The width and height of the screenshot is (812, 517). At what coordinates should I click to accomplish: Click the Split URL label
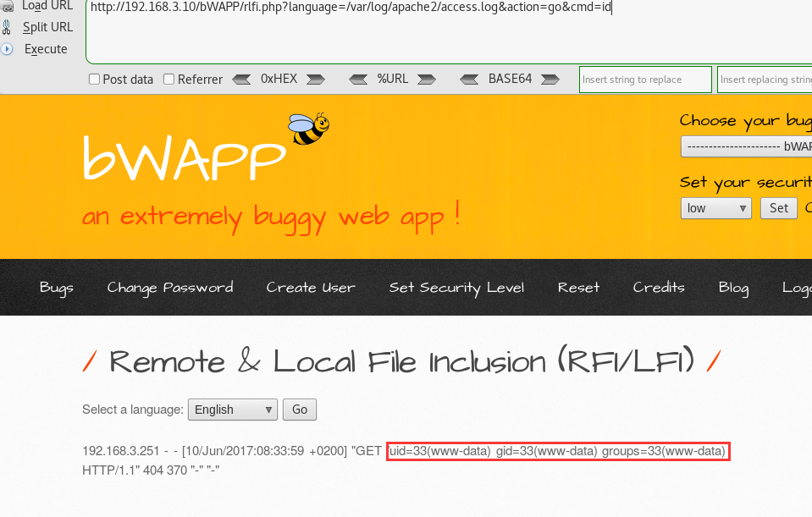pos(47,27)
